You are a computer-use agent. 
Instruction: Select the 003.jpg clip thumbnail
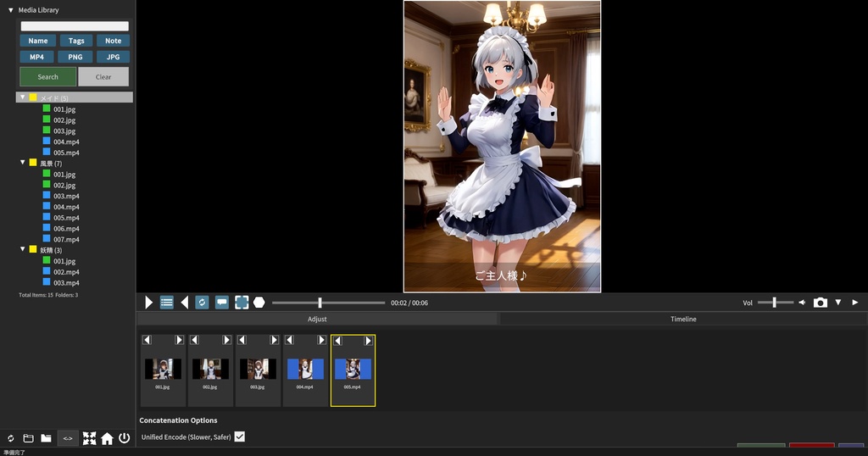[258, 369]
